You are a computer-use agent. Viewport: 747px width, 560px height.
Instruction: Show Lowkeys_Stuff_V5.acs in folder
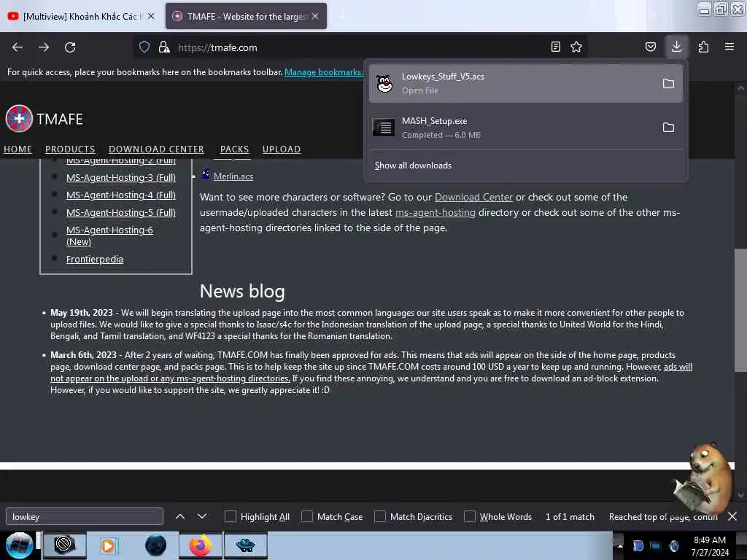(668, 84)
